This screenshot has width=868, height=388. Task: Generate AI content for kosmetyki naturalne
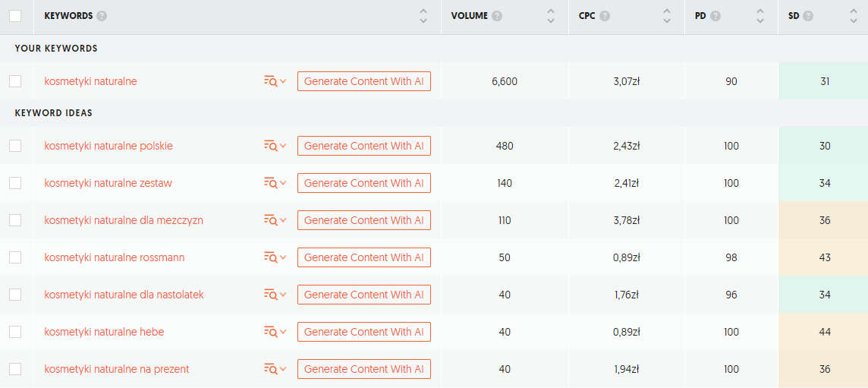(364, 81)
